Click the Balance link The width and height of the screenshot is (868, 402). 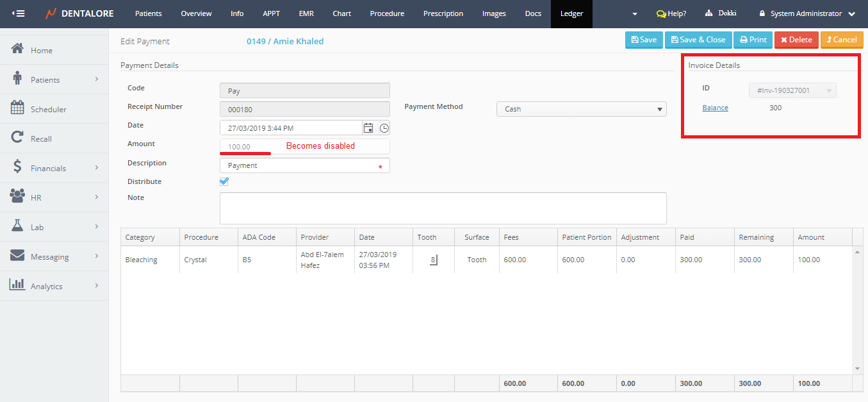715,108
